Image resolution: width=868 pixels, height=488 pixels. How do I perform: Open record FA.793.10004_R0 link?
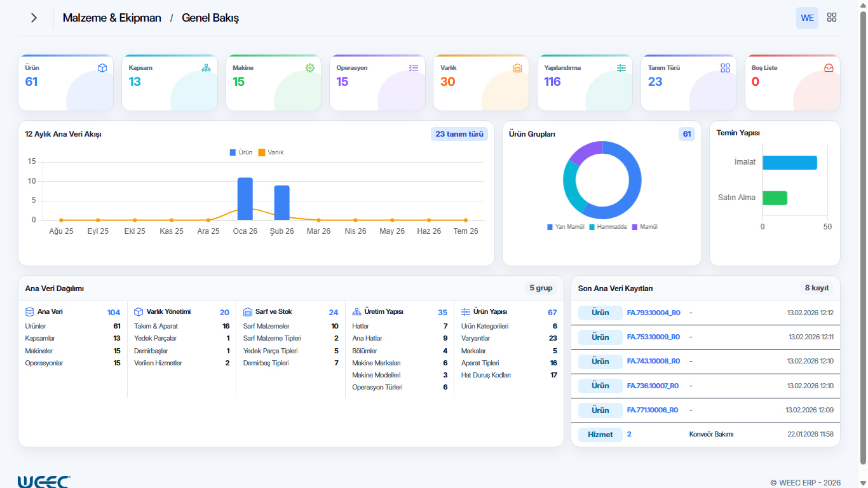653,313
